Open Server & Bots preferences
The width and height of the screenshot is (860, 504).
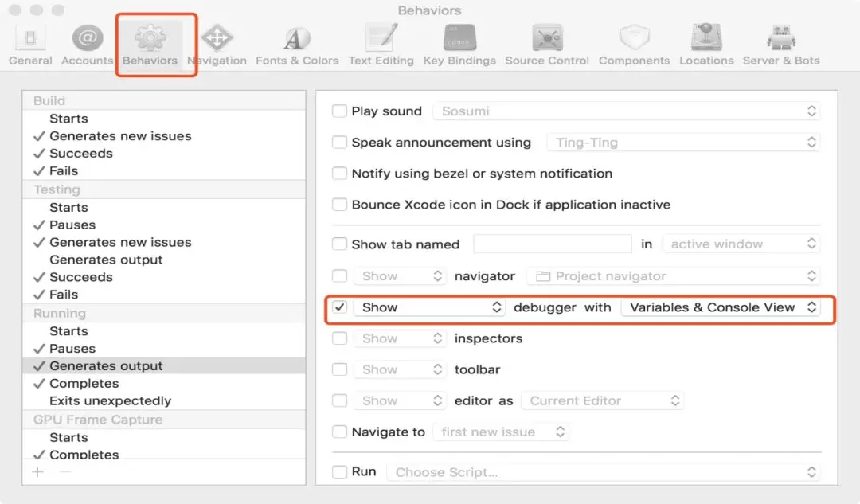781,45
